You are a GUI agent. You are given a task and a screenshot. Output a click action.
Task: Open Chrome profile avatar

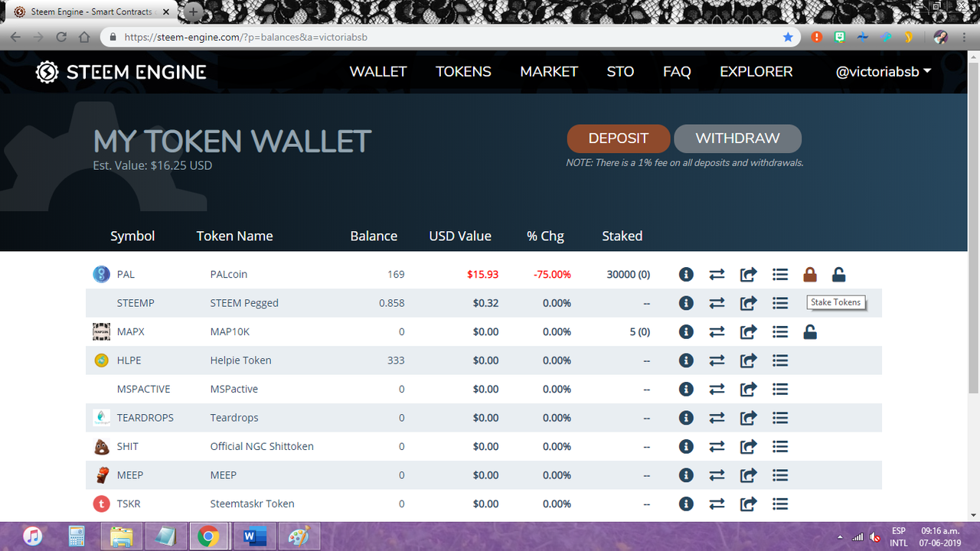click(941, 37)
